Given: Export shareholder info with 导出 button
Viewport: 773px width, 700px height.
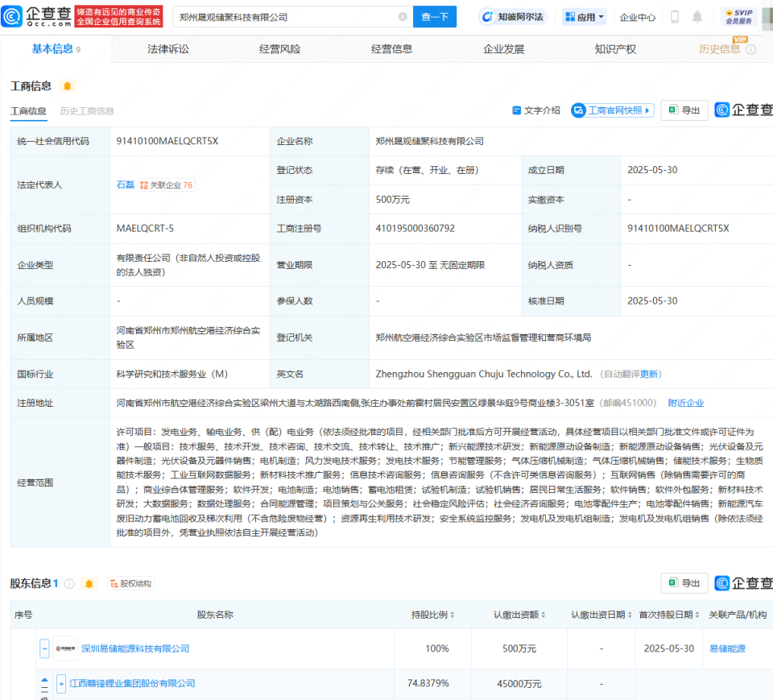Looking at the screenshot, I should pyautogui.click(x=684, y=583).
